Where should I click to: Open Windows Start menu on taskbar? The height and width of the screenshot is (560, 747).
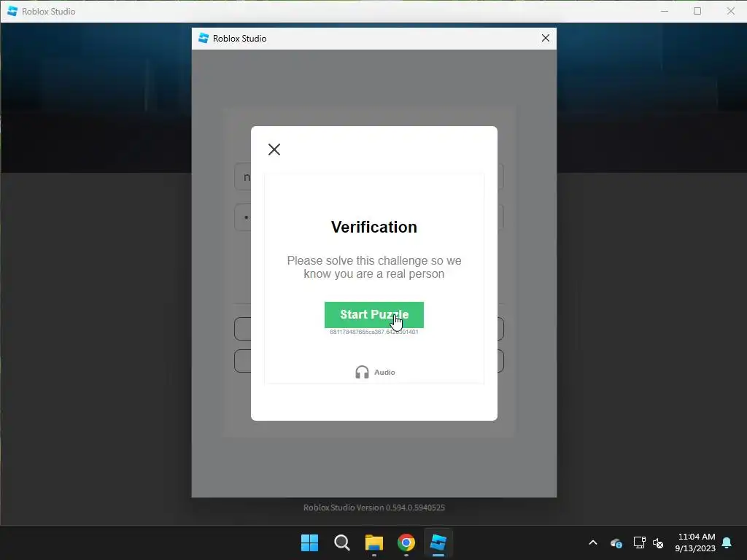[x=309, y=542]
